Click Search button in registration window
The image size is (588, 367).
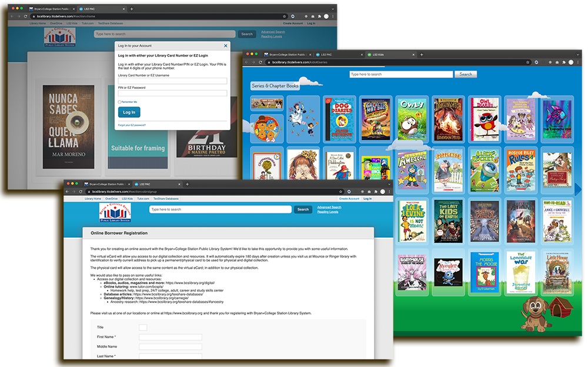click(303, 209)
